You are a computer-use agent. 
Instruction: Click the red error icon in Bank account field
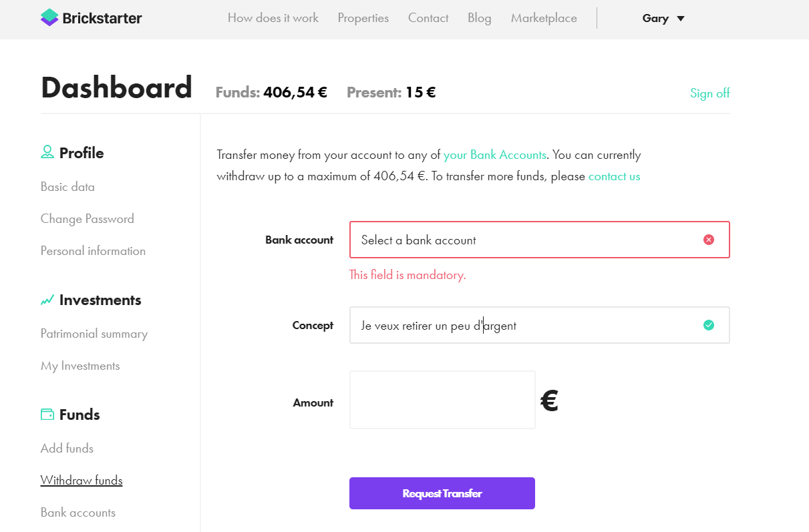pyautogui.click(x=709, y=240)
